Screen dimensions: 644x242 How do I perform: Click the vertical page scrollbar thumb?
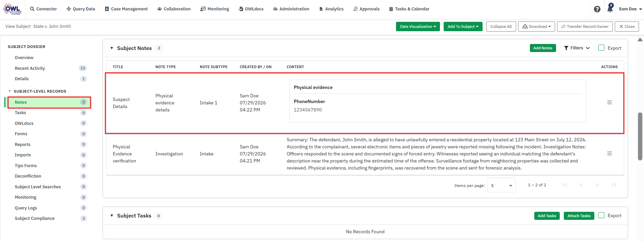pyautogui.click(x=640, y=137)
